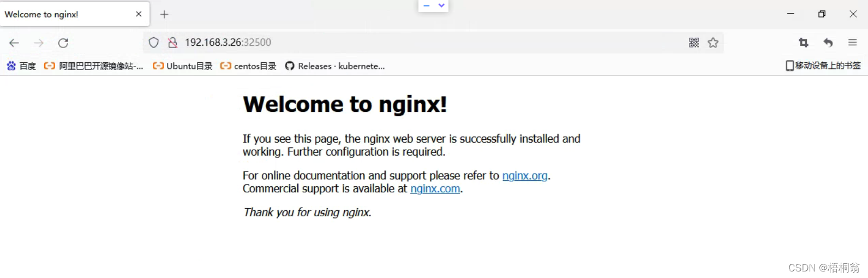Click the 'Thank you for using nginx.' text
The height and width of the screenshot is (278, 868).
[x=308, y=212]
